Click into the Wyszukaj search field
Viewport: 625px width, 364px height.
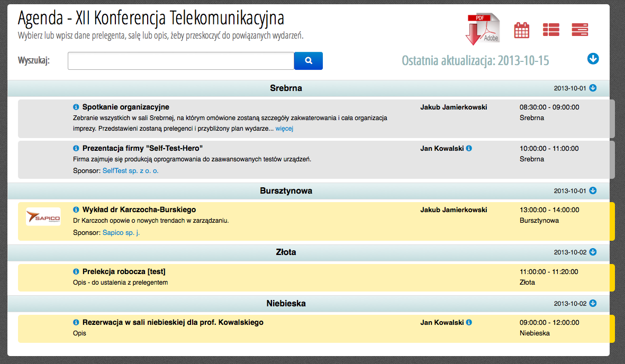(181, 61)
